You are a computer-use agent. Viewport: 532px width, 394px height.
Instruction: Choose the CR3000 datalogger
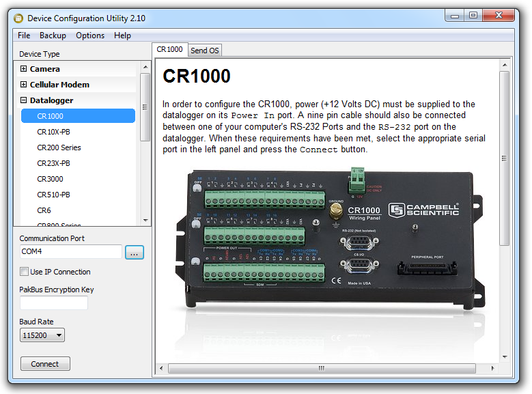click(x=50, y=179)
